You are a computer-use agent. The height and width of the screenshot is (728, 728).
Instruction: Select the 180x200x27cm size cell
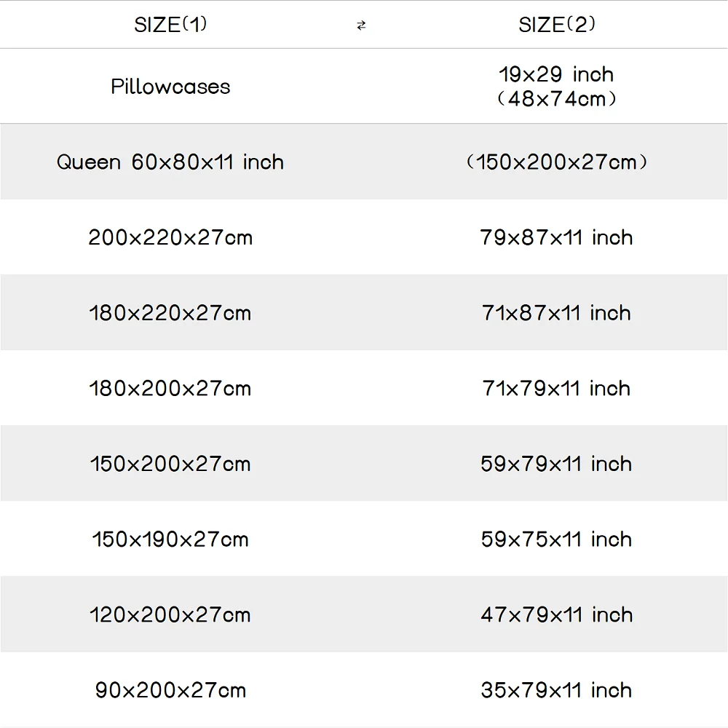point(170,388)
